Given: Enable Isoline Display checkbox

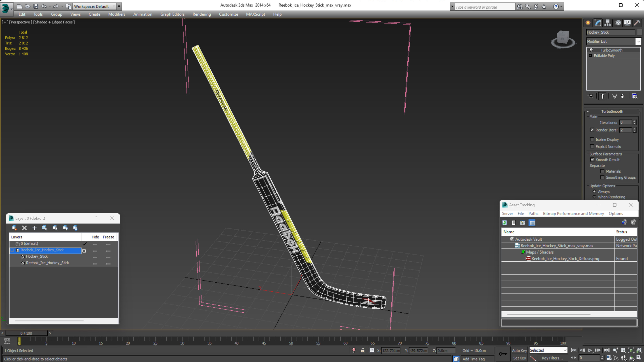Looking at the screenshot, I should click(592, 139).
